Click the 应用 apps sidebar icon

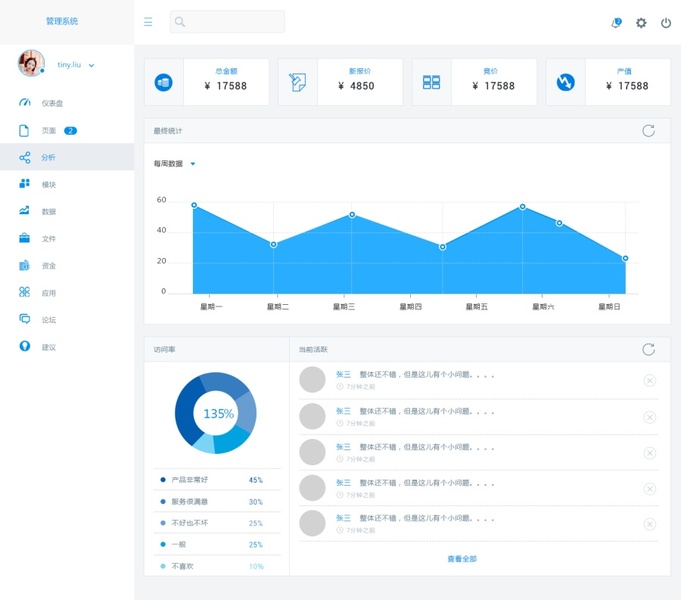24,292
